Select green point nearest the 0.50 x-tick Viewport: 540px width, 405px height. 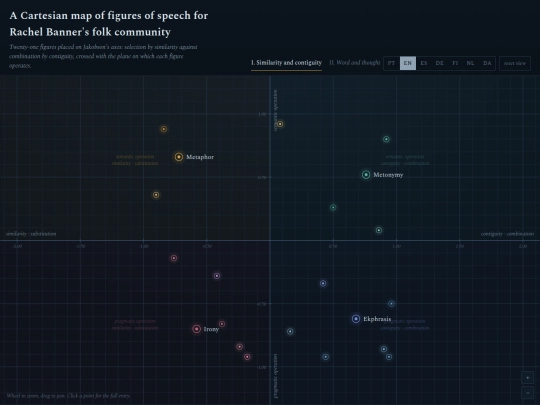(333, 207)
